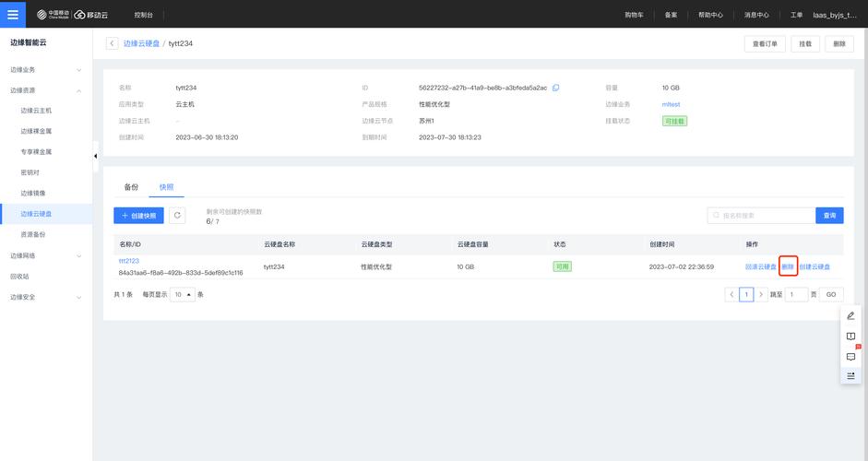Viewport: 868px width, 461px height.
Task: Open 备案 in the top bar
Action: click(671, 15)
